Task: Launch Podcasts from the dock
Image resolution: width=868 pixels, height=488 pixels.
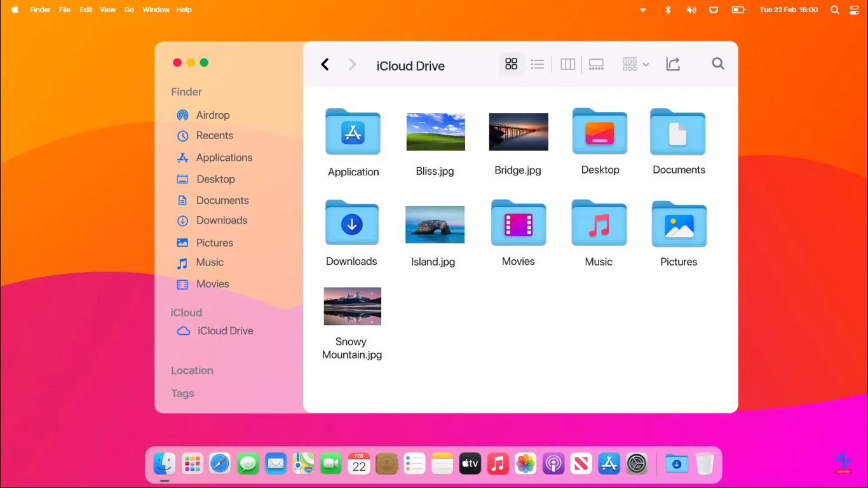Action: click(553, 464)
